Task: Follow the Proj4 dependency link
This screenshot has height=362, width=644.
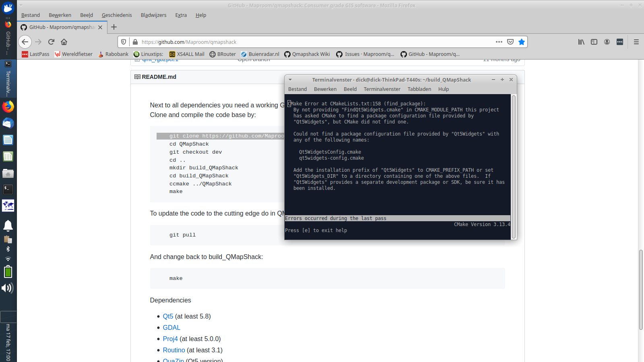Action: pos(170,339)
